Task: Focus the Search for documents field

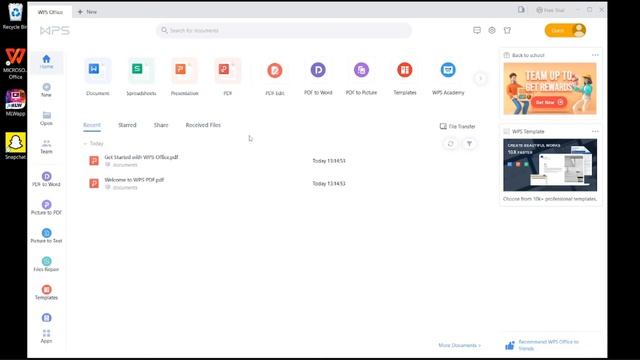Action: (x=284, y=30)
